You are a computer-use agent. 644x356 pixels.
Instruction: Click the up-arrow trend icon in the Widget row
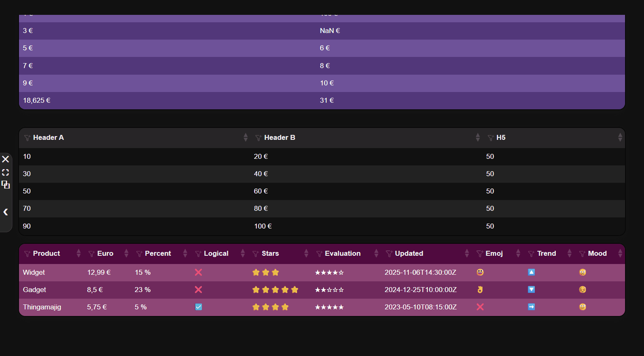coord(531,272)
